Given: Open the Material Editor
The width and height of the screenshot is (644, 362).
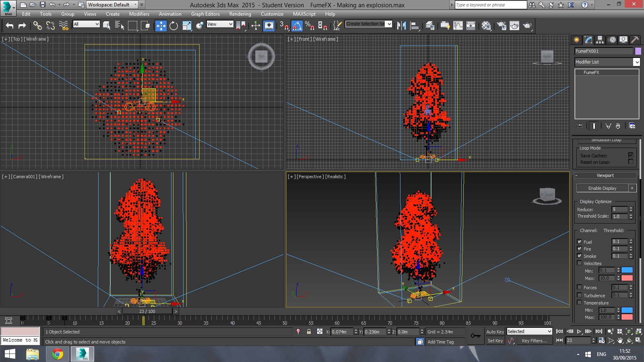Looking at the screenshot, I should pyautogui.click(x=486, y=26).
